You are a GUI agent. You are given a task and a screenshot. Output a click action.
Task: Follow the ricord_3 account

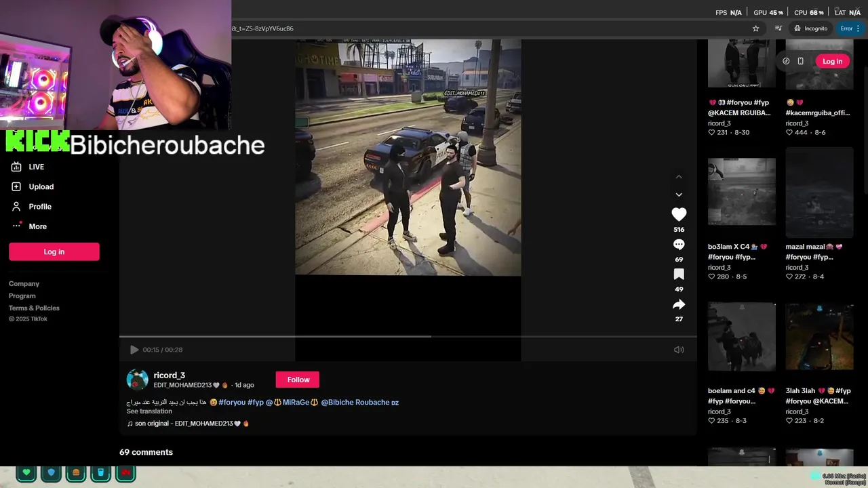pos(297,380)
